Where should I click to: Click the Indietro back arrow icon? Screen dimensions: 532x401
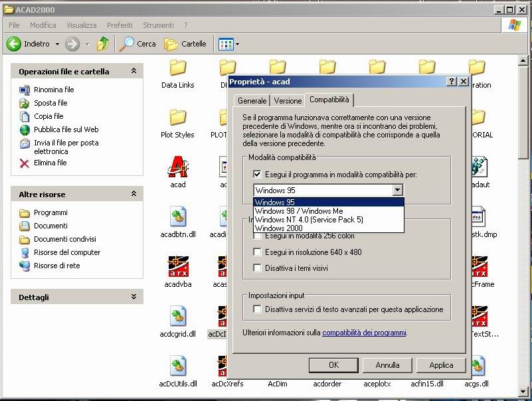point(14,44)
